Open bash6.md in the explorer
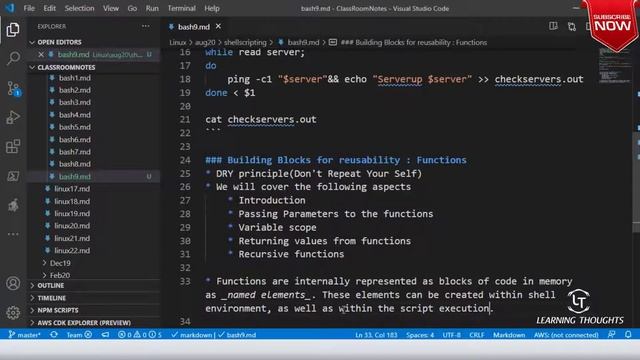Viewport: 640px width, 360px height. point(75,139)
